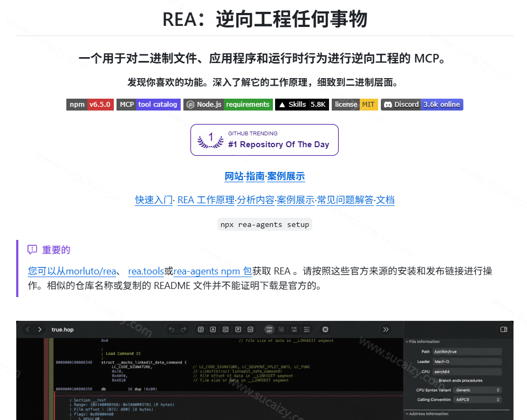Go forward with the right arrow in Hopper toolbar

[40, 329]
